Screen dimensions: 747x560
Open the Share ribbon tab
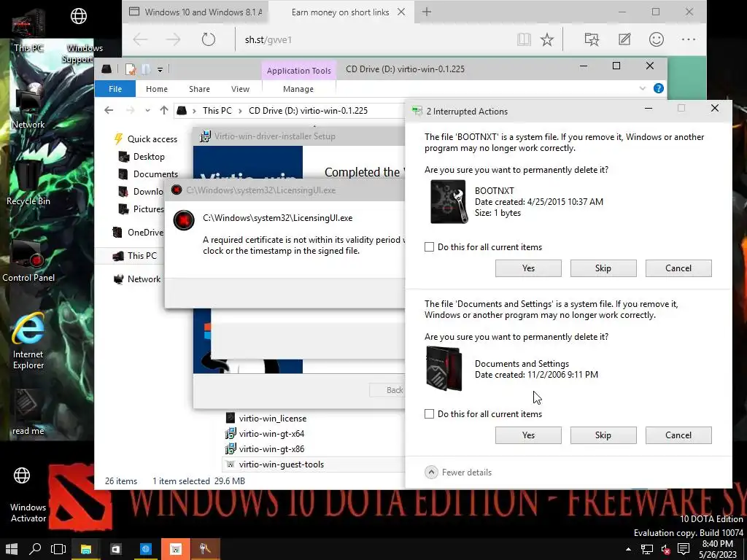199,88
